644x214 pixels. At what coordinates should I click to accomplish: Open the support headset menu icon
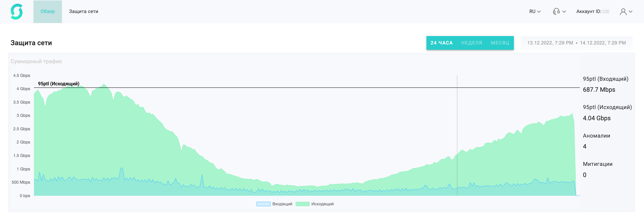[x=556, y=12]
